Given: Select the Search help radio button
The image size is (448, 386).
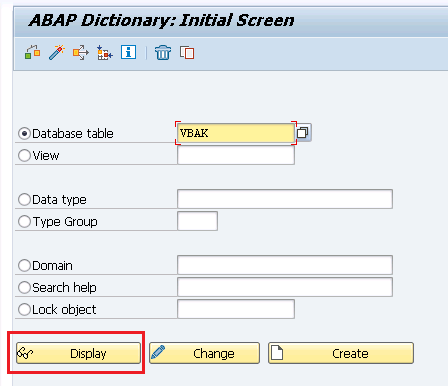Looking at the screenshot, I should click(24, 288).
